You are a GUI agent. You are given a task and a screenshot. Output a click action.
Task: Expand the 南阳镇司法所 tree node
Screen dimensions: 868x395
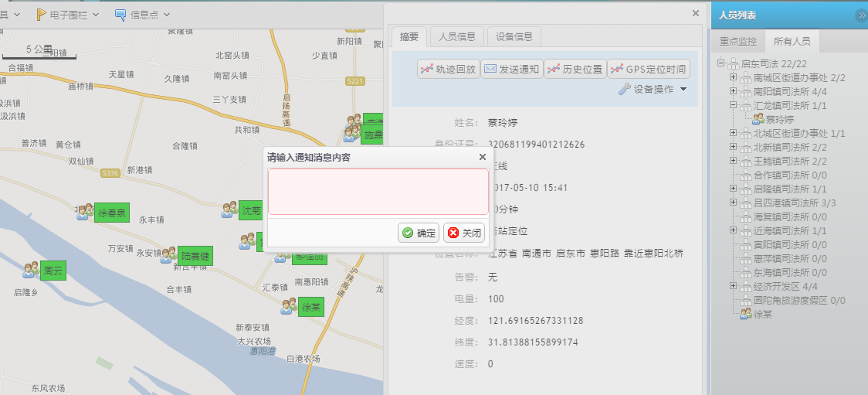tap(733, 92)
